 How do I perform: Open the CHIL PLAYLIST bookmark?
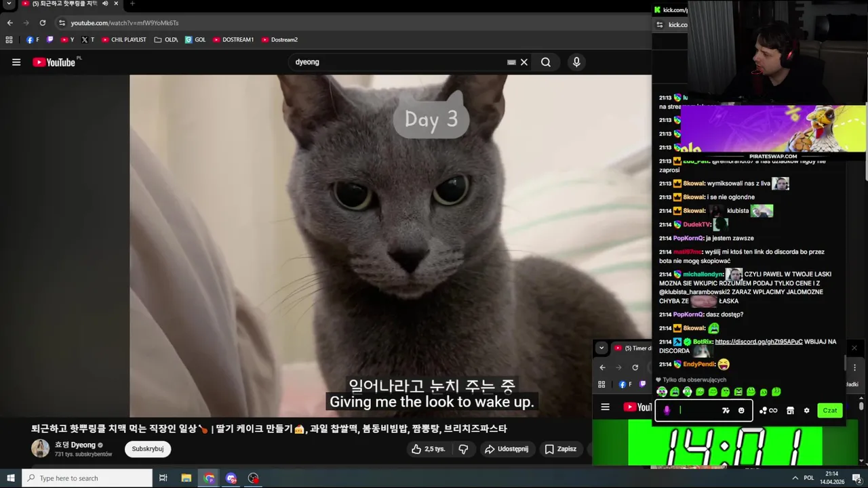[124, 40]
